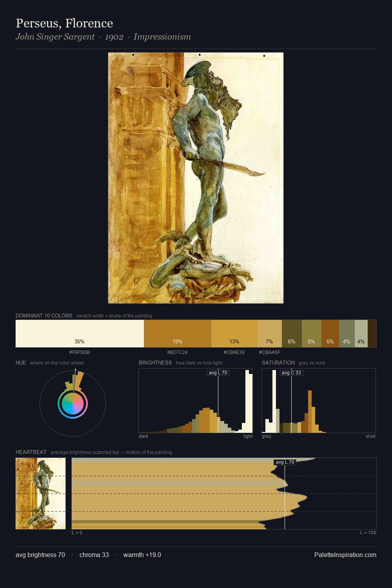Click the 'avg L 70' tag in Brightness histogram
The height and width of the screenshot is (588, 392).
point(218,373)
